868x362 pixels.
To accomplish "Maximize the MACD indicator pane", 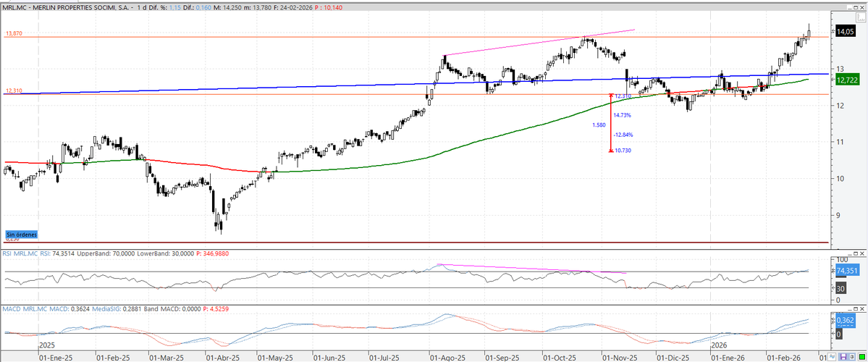I will [856, 309].
